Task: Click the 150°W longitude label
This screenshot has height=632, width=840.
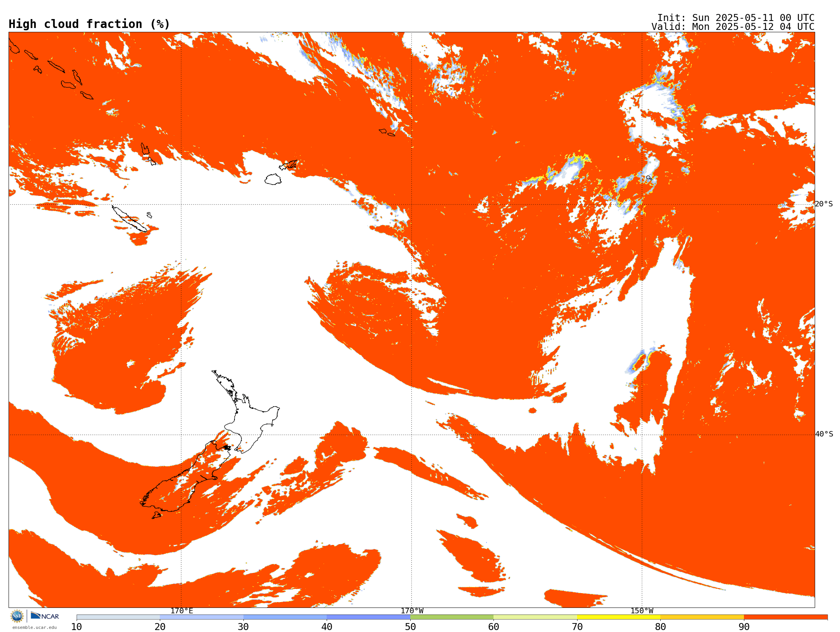Action: point(642,611)
